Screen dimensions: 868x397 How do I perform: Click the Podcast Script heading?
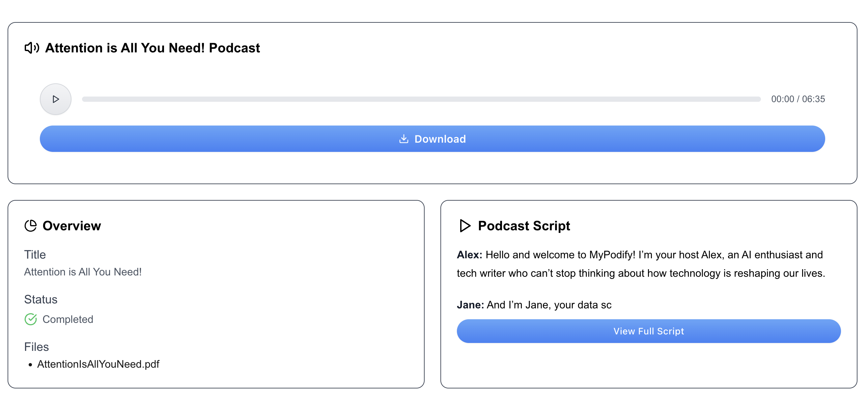(524, 226)
